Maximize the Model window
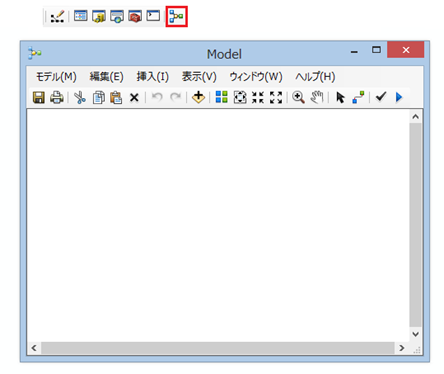The height and width of the screenshot is (374, 444). pos(376,50)
